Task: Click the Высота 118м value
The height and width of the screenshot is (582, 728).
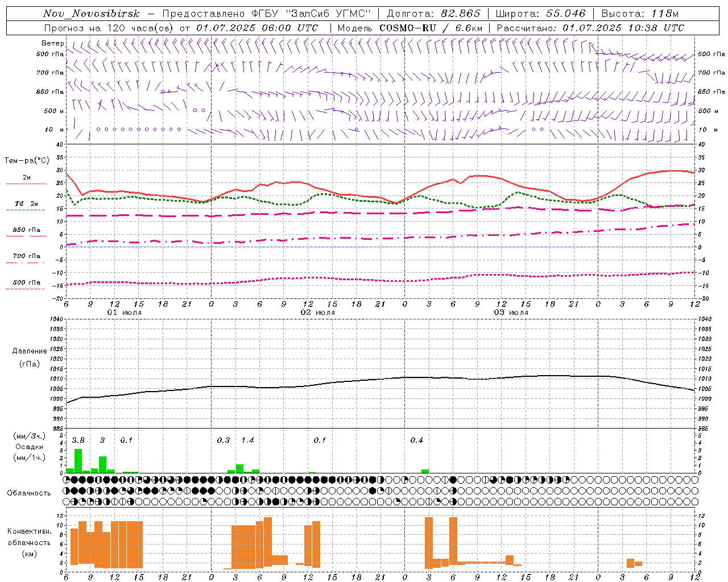Action: (x=640, y=14)
